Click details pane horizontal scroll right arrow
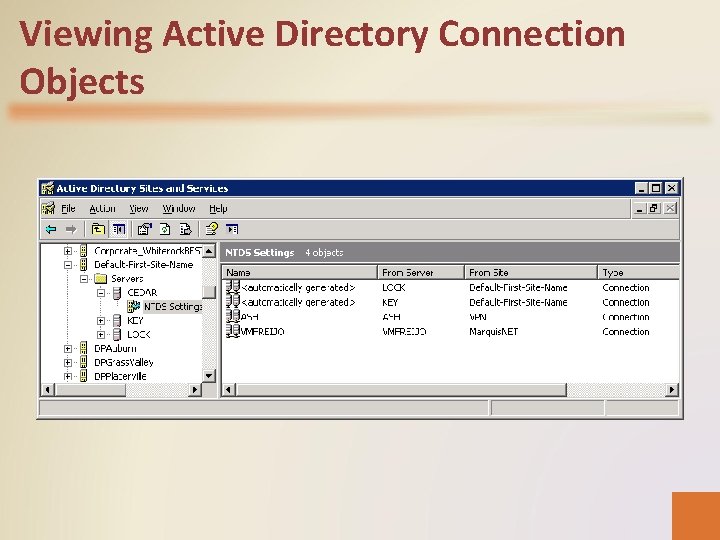The image size is (720, 540). tap(672, 389)
